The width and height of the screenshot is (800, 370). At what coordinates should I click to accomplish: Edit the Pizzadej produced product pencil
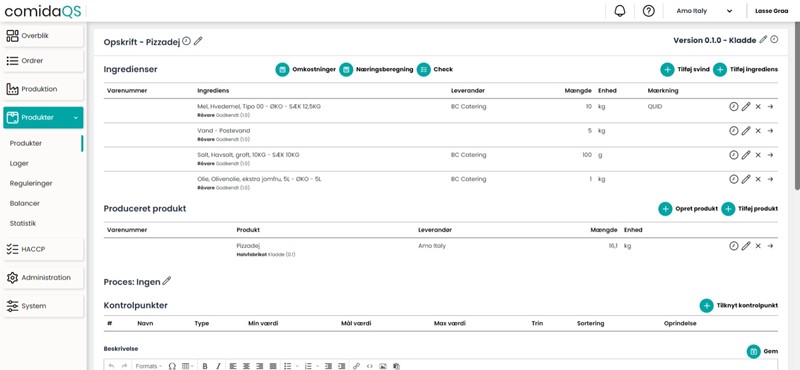coord(746,246)
